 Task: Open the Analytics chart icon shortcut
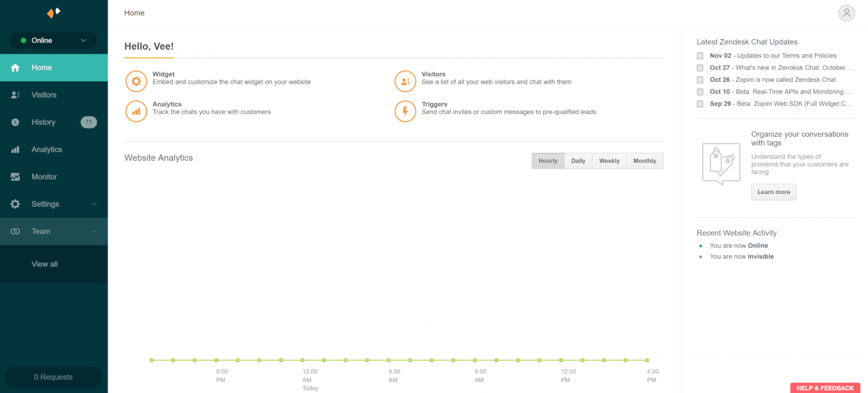136,111
